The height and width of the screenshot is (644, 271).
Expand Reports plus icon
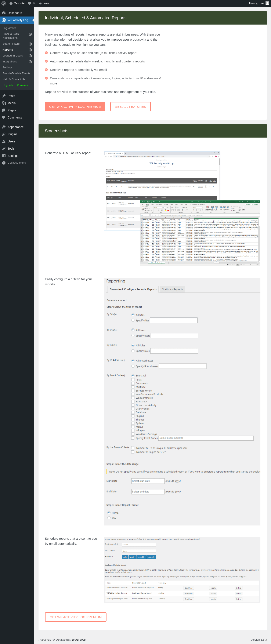(x=30, y=50)
